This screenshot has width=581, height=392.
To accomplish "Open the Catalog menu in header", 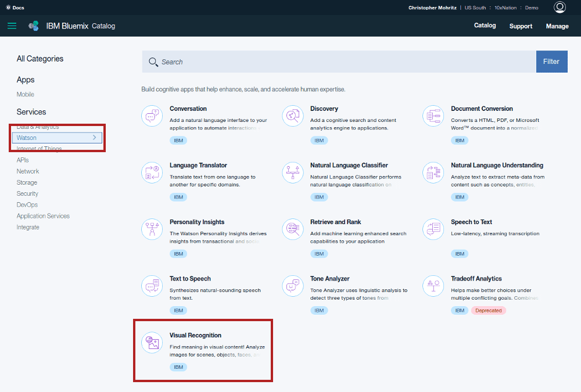I will coord(485,26).
